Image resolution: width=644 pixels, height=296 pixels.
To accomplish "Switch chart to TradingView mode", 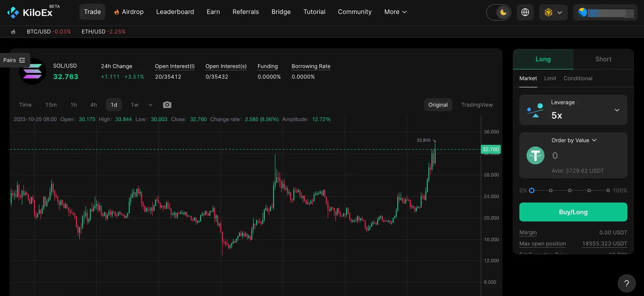I will click(477, 105).
